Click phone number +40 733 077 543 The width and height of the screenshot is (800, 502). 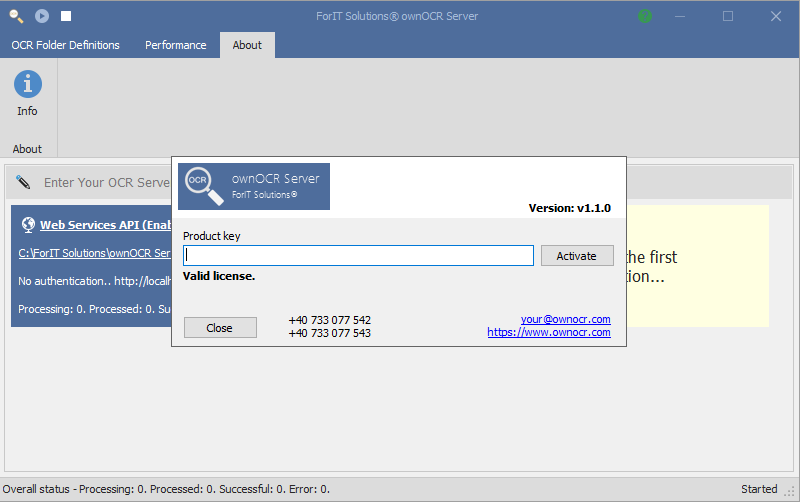click(330, 333)
